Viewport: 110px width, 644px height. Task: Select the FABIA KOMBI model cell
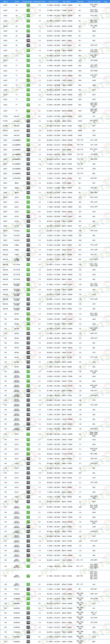pos(17,259)
